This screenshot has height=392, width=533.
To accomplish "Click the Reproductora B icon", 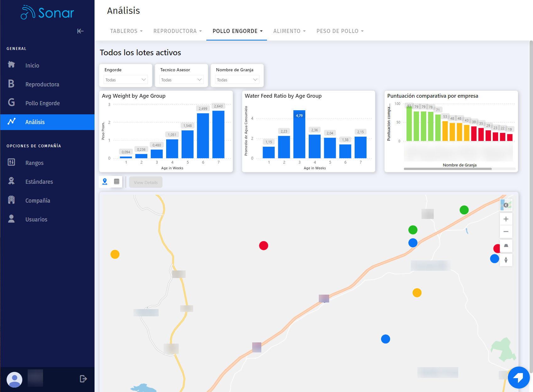I will tap(11, 84).
